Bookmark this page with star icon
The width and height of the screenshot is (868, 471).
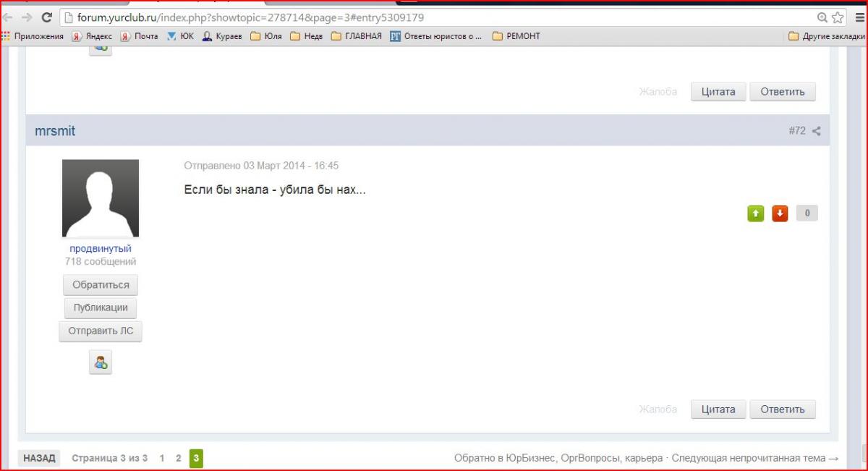[838, 17]
